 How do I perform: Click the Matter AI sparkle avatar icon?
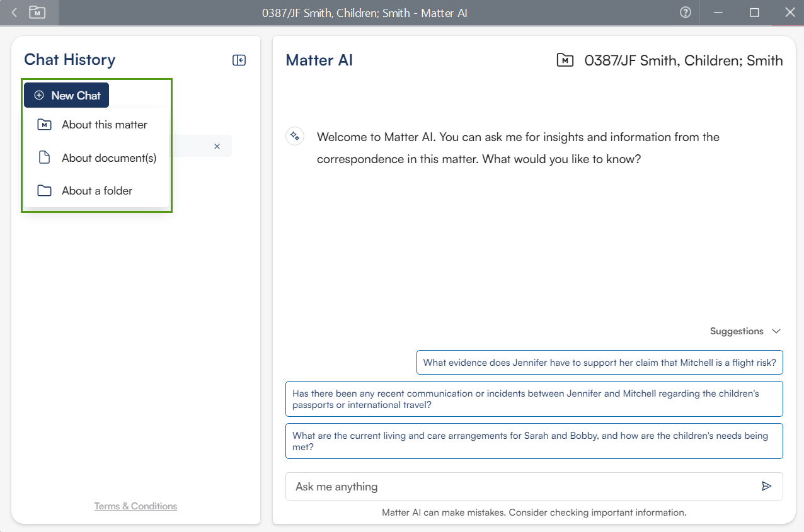click(295, 137)
